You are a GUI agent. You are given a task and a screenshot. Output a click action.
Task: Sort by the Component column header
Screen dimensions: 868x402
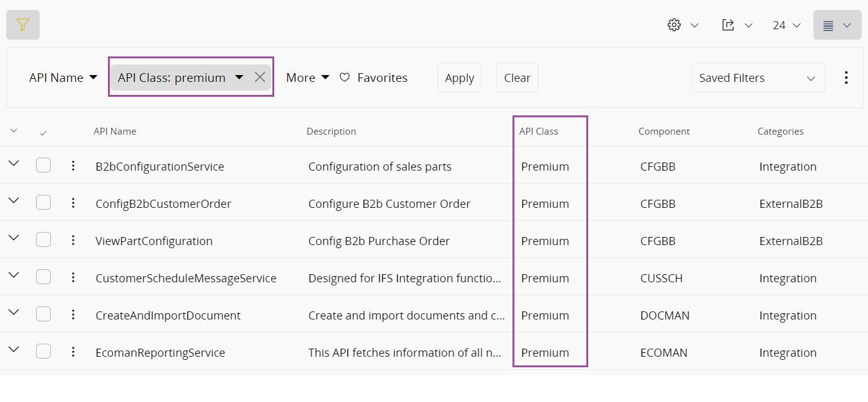(664, 132)
